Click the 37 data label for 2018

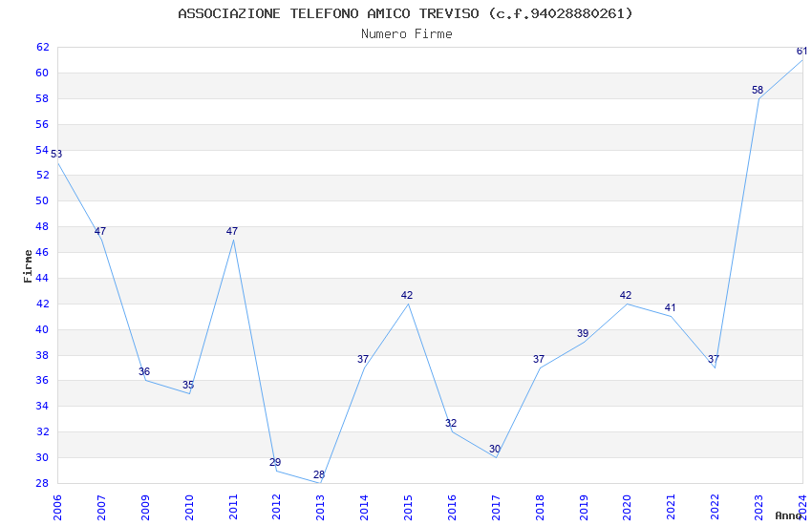click(x=539, y=359)
